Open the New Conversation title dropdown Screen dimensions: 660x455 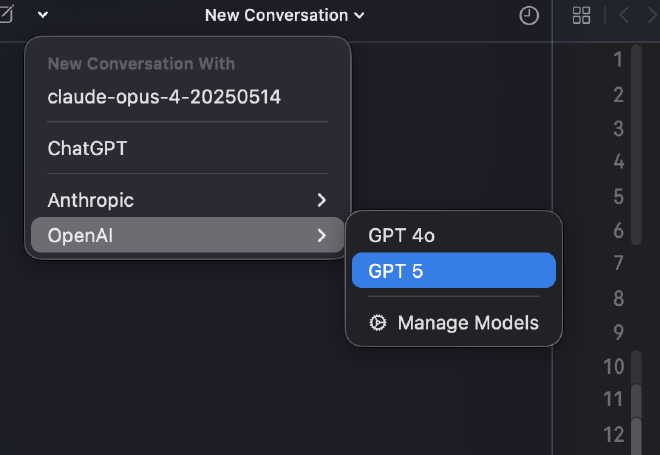pos(285,16)
